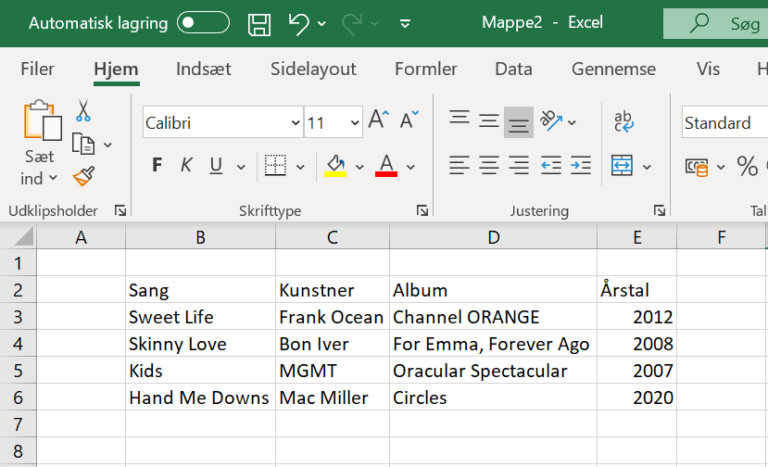Click the Percent style icon
This screenshot has width=768, height=467.
click(747, 166)
